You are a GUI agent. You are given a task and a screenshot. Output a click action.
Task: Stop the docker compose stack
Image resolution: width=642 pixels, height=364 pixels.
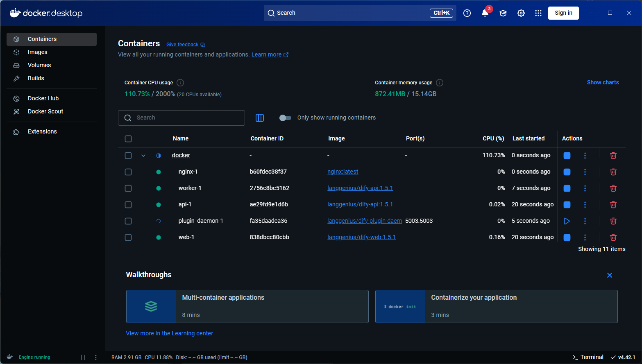(x=567, y=156)
